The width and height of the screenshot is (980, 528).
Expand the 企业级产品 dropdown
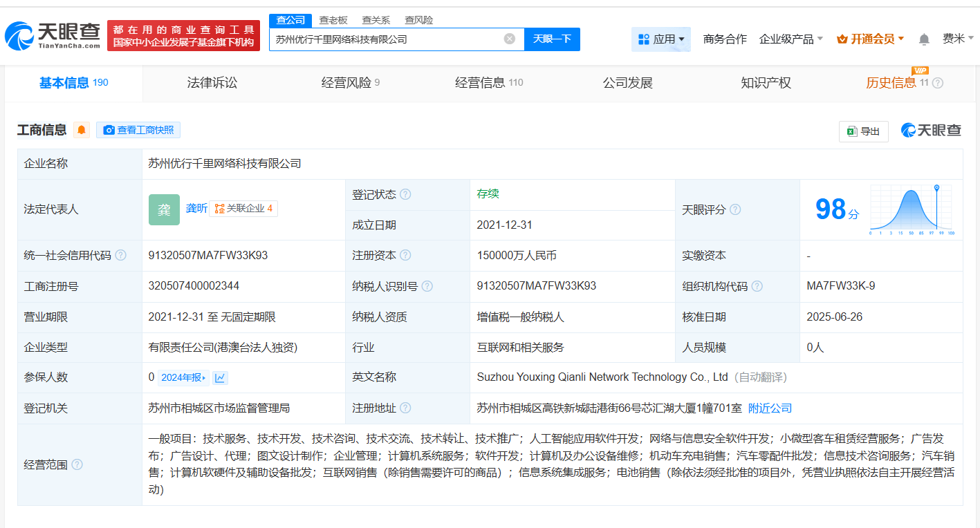click(x=791, y=39)
